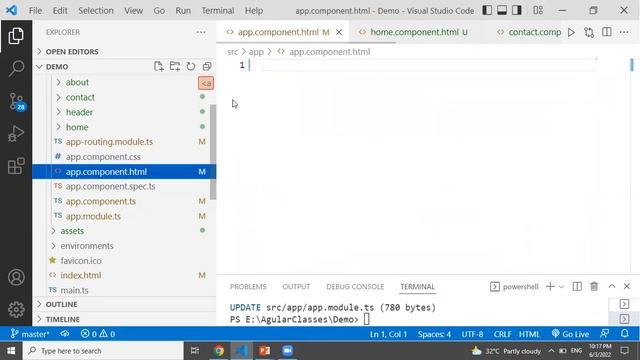Open app.component.css file
The height and width of the screenshot is (360, 640).
click(103, 157)
